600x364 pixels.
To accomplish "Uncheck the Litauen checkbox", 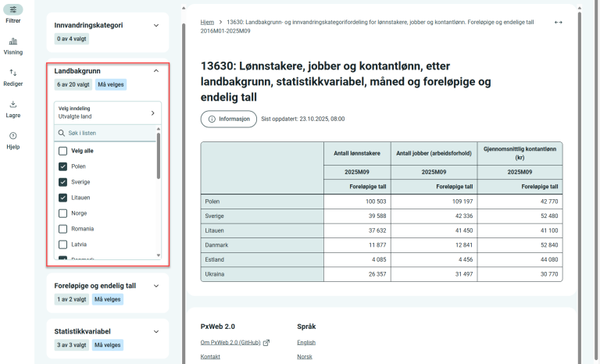I will [x=62, y=198].
